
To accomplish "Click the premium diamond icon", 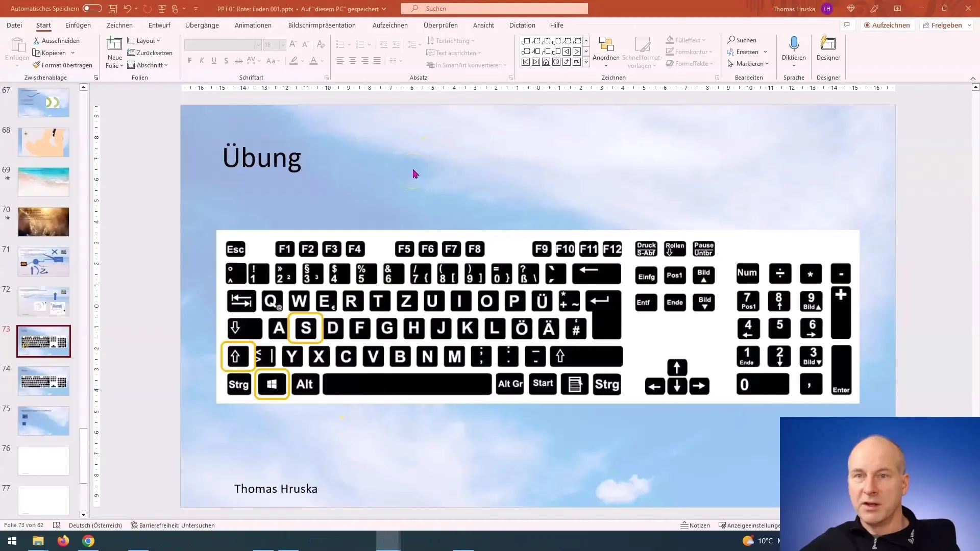I will coord(850,9).
